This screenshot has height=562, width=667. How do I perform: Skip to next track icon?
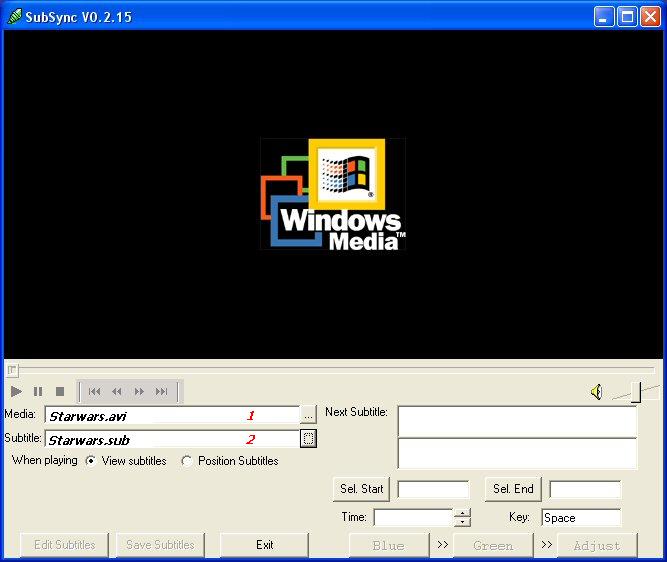pos(161,391)
